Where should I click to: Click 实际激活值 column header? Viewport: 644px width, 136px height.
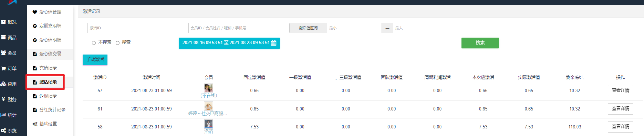pyautogui.click(x=529, y=77)
